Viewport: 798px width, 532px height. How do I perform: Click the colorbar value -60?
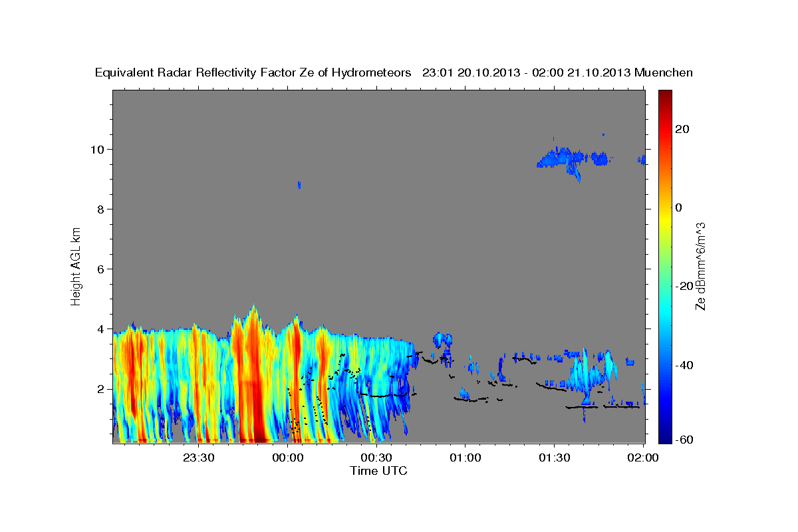point(684,440)
